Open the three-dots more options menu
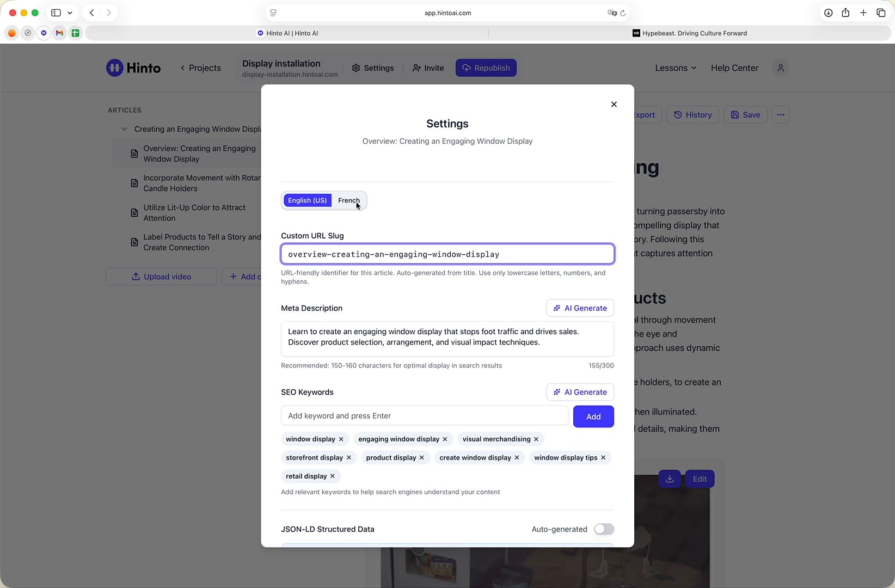895x588 pixels. (x=780, y=115)
